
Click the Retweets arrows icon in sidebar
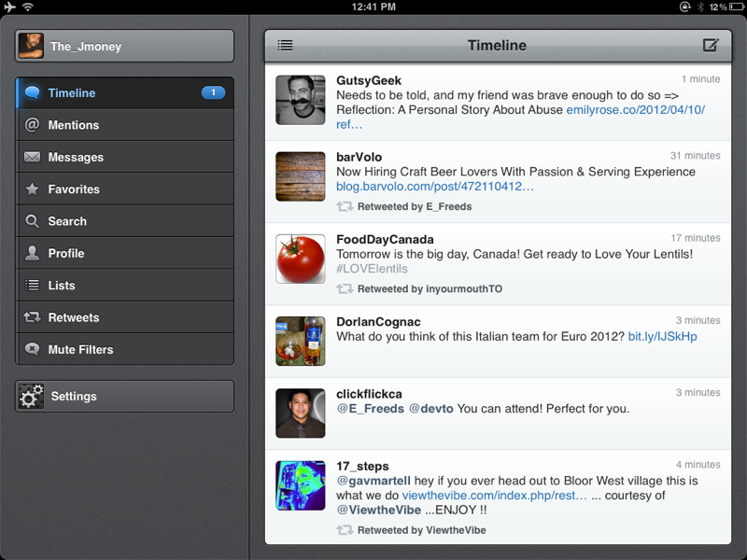click(33, 317)
